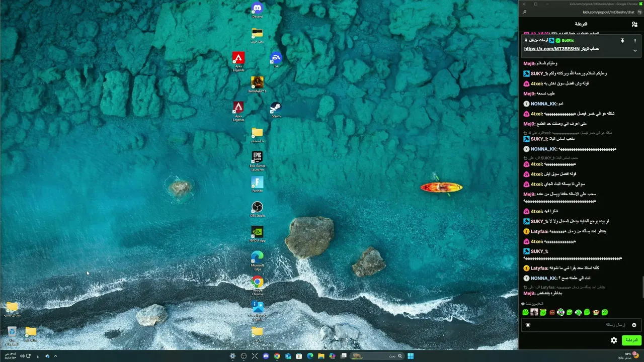Click the chat scrollbar thumb
The height and width of the screenshot is (362, 644).
pyautogui.click(x=642, y=287)
